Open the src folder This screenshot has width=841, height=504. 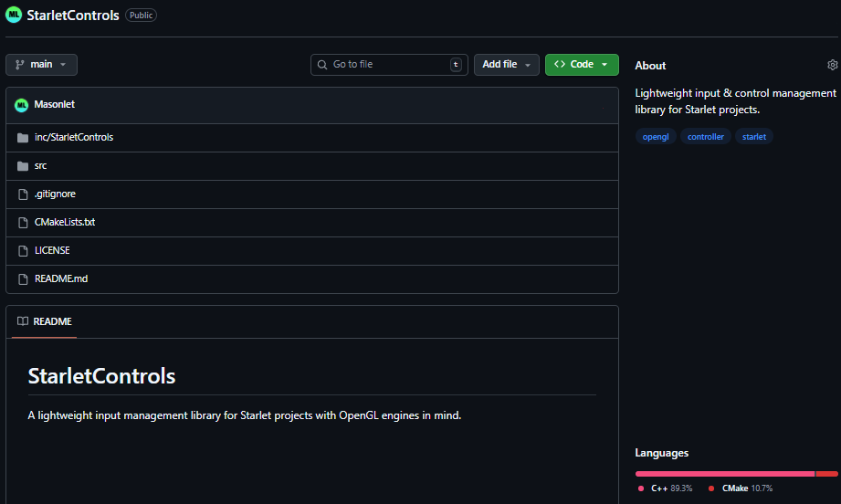pos(41,165)
